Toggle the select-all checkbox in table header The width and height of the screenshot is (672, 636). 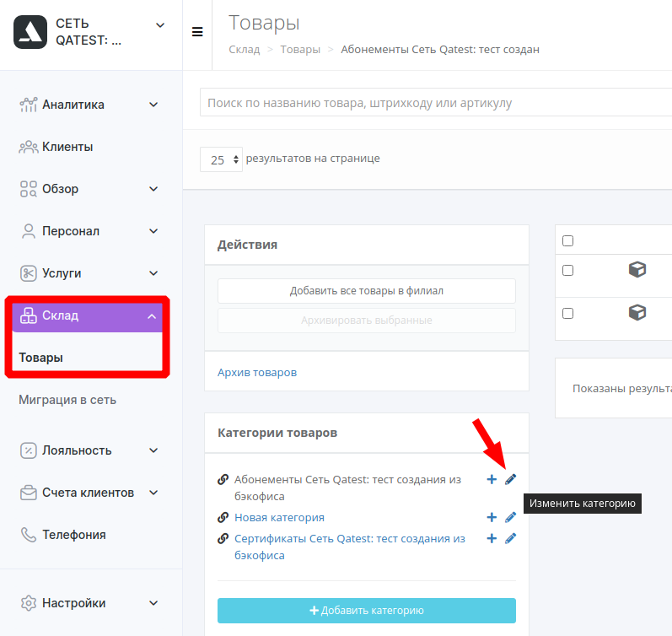click(x=567, y=240)
